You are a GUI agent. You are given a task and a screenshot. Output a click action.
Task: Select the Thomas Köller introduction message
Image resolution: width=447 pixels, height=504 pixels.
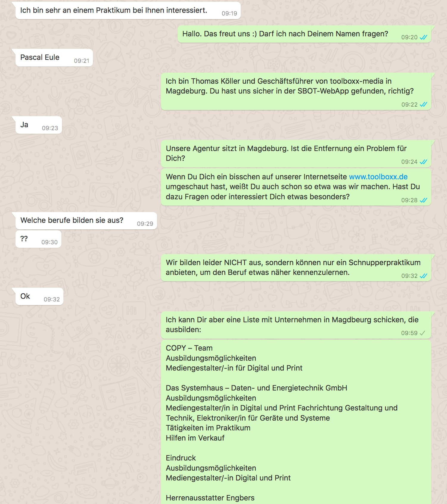tap(296, 91)
